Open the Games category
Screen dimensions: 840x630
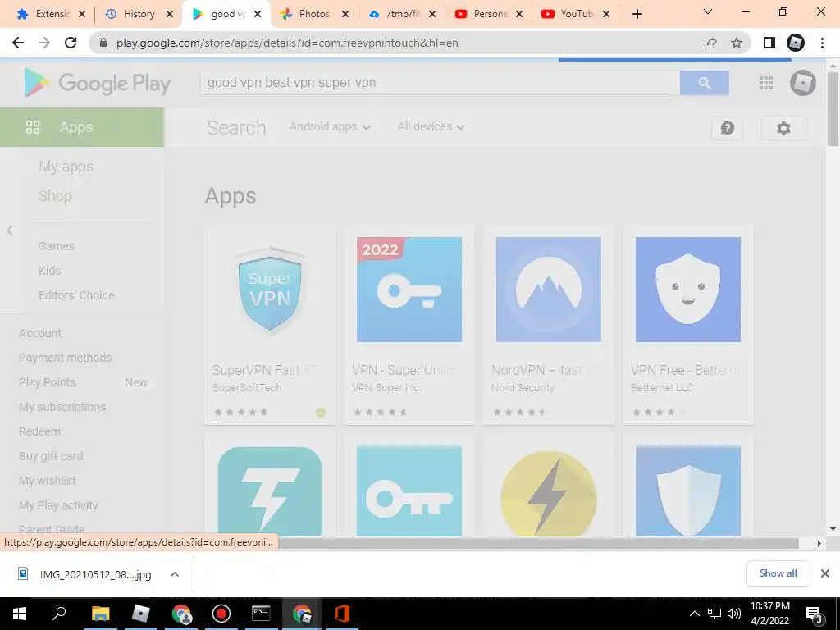(x=57, y=246)
